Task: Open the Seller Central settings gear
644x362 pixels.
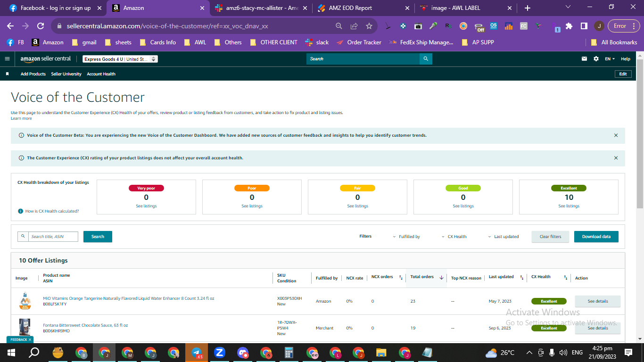Action: click(596, 59)
